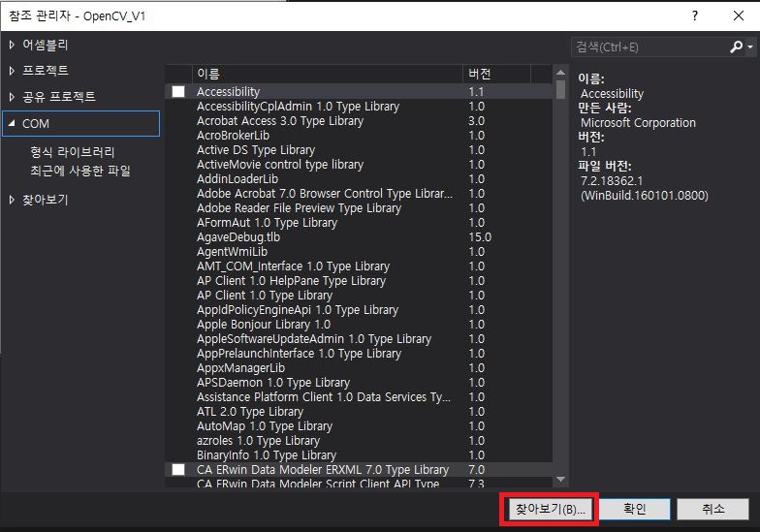The height and width of the screenshot is (532, 760).
Task: Select Adobe Acrobat 7.0 Browser Control entry
Action: [x=359, y=194]
